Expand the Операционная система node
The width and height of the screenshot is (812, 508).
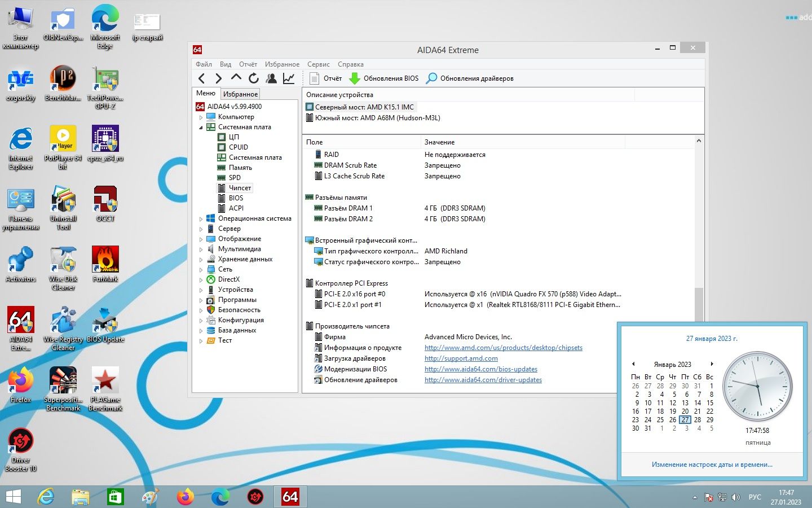click(x=201, y=219)
